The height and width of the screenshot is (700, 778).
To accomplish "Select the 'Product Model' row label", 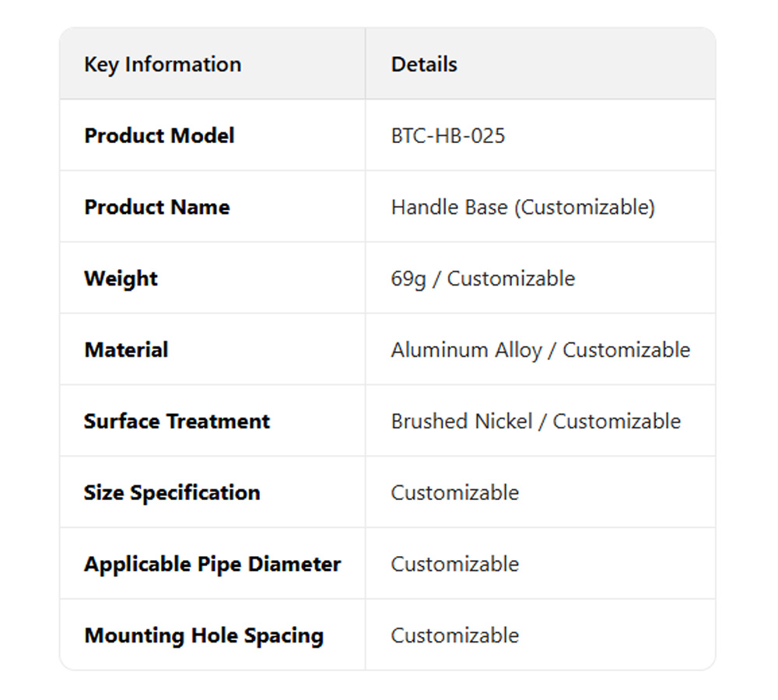I will coord(159,136).
